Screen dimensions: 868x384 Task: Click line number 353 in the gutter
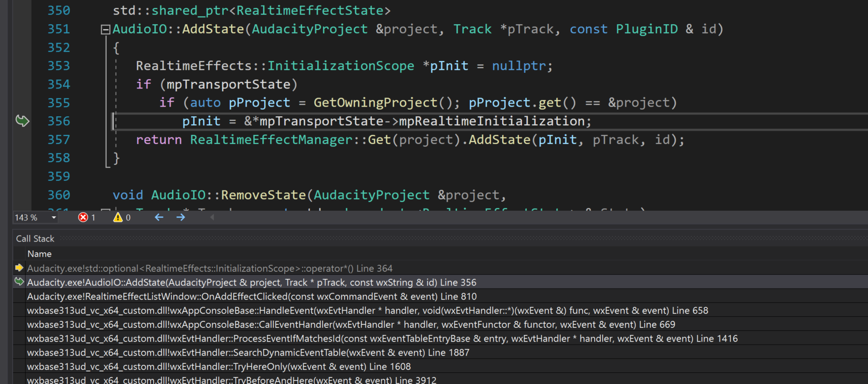(59, 66)
